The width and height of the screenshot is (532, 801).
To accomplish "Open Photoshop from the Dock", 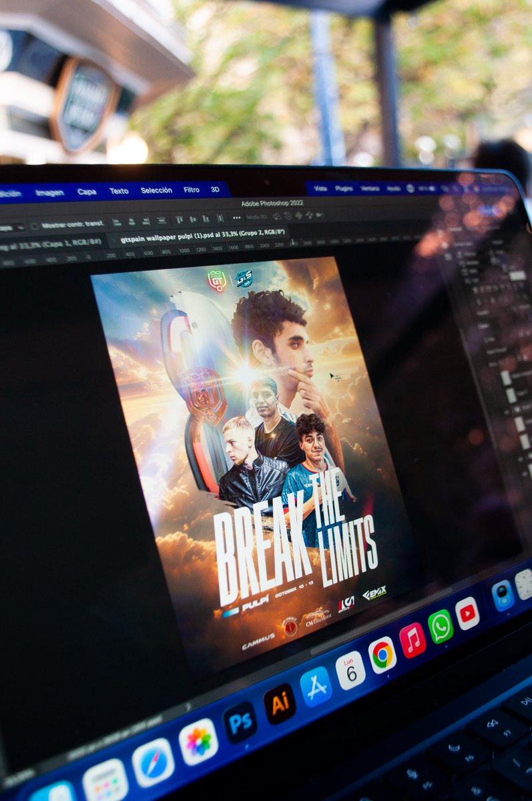I will pos(240,722).
